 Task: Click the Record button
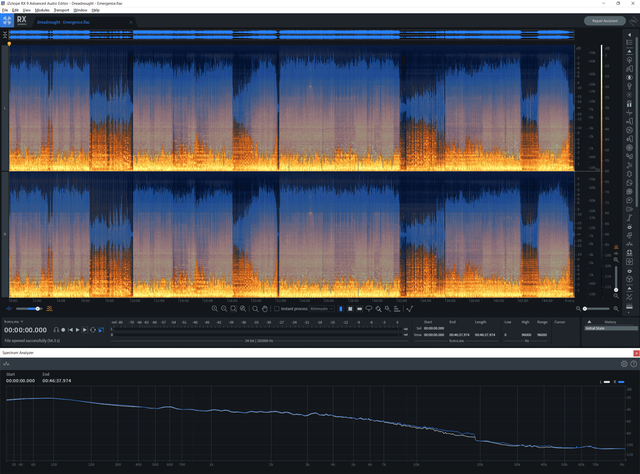click(x=63, y=330)
